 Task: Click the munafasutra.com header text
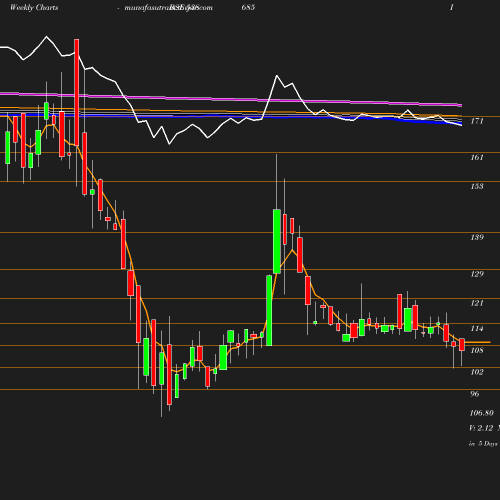point(168,8)
